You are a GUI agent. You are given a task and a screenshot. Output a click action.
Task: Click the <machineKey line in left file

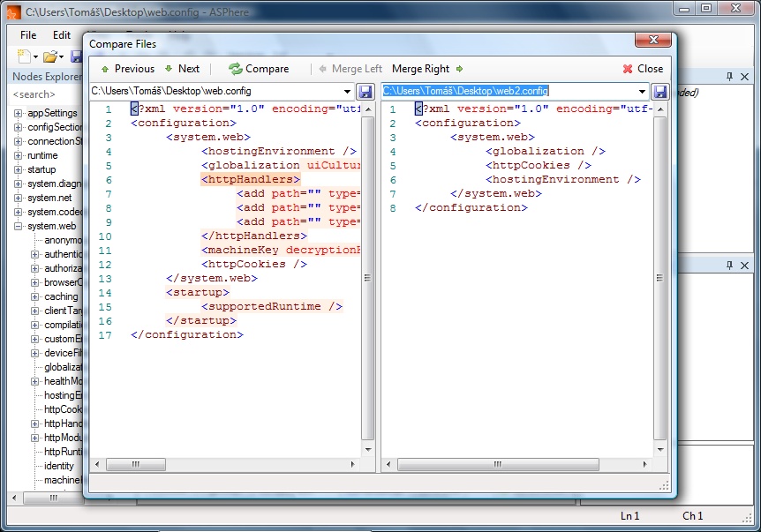[x=281, y=251]
